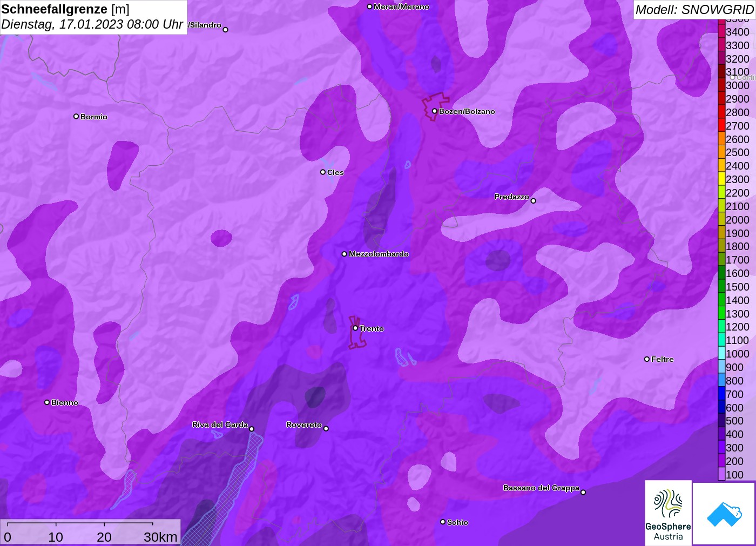Click the Schneefallgrenze [m] title
Image resolution: width=756 pixels, height=546 pixels.
click(65, 9)
